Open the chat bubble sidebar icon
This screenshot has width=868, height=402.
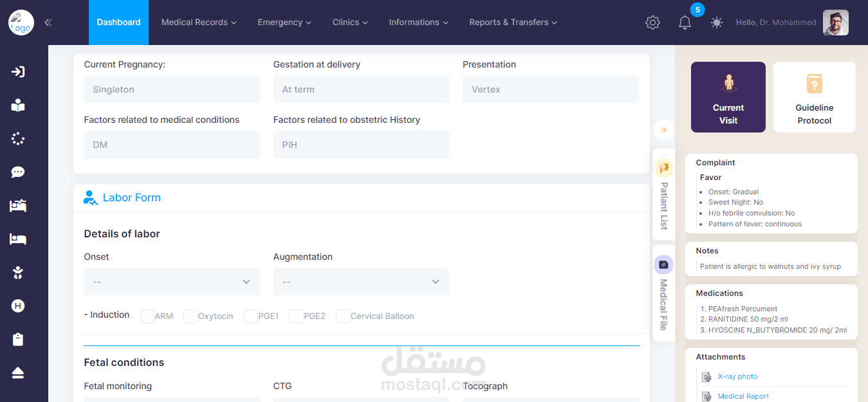[x=18, y=172]
